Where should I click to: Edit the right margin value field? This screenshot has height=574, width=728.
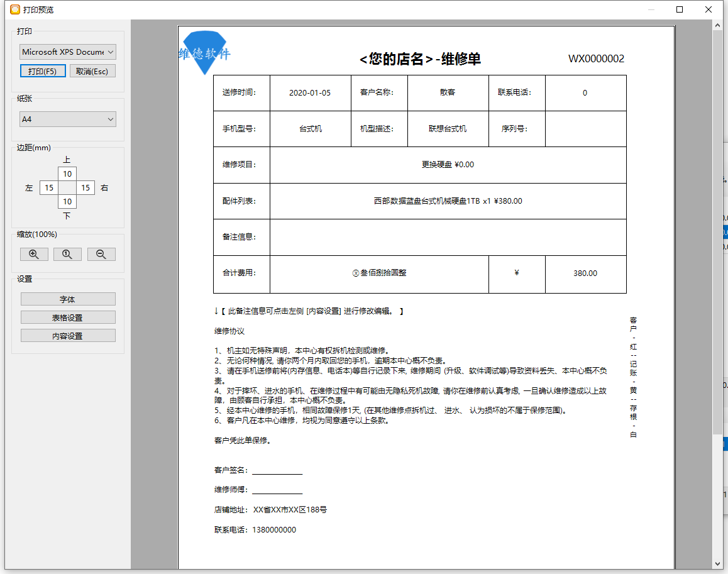[85, 187]
